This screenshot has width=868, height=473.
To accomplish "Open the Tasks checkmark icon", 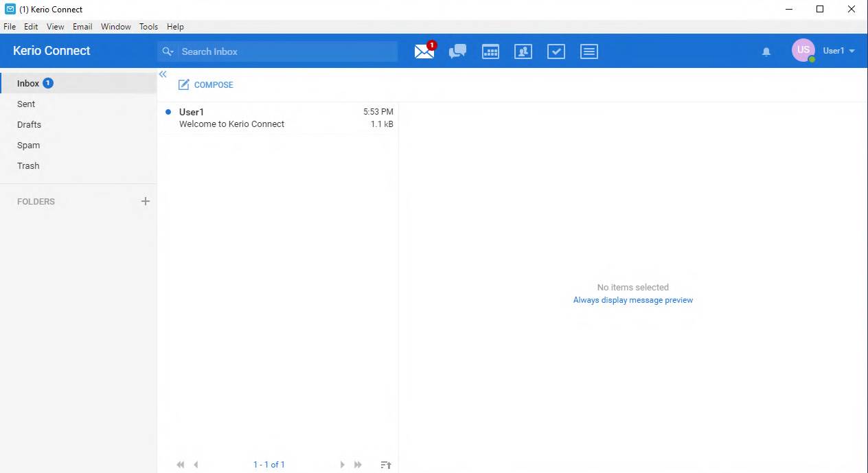I will tap(556, 51).
